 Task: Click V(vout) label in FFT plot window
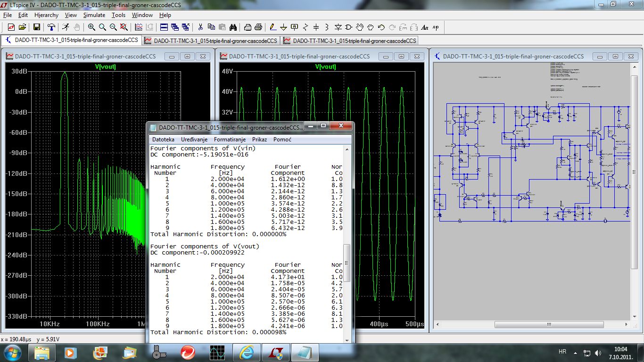click(106, 66)
